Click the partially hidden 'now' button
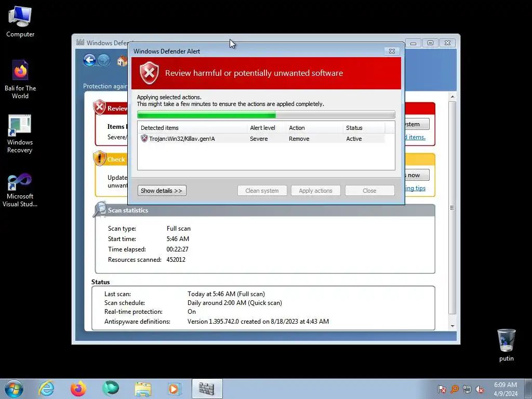This screenshot has height=399, width=532. (x=417, y=175)
